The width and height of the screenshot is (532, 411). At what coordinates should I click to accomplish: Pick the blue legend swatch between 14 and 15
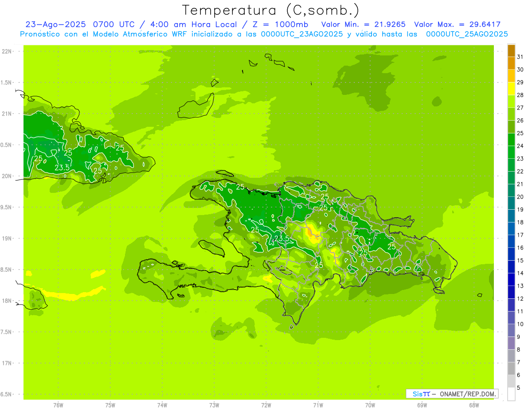click(x=511, y=267)
